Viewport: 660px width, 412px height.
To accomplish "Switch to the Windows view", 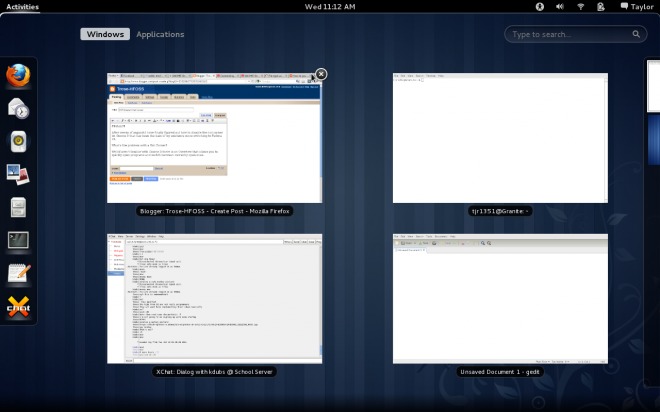I will click(105, 34).
